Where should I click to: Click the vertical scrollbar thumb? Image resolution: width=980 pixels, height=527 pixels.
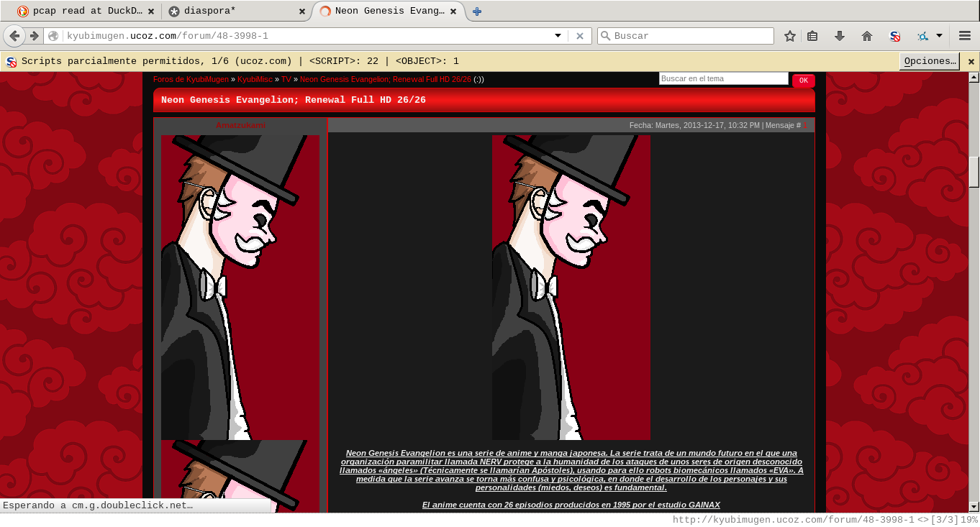click(974, 171)
